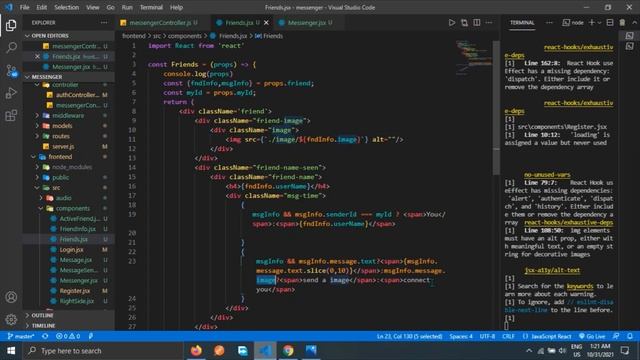The height and width of the screenshot is (360, 640).
Task: Open Manage gear in activity bar
Action: 11,319
